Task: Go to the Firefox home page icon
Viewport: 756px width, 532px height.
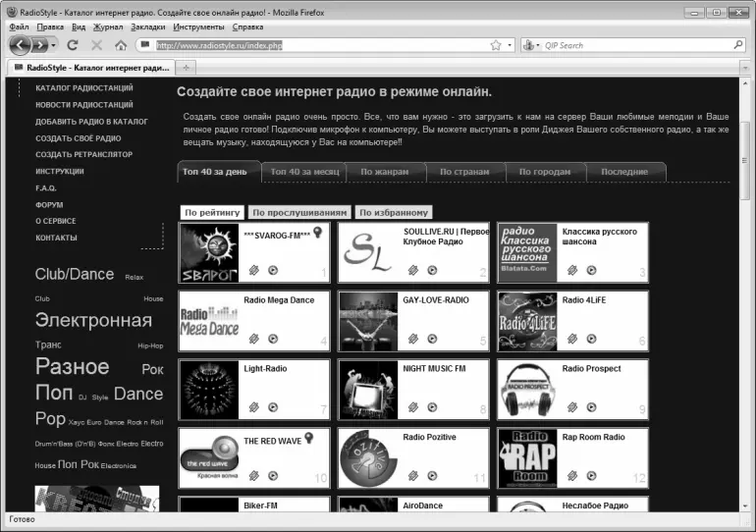Action: (121, 45)
